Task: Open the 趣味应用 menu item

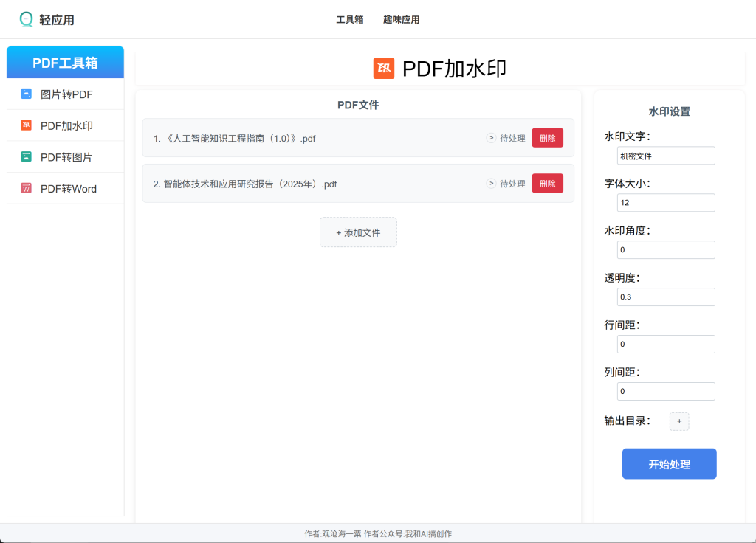Action: (401, 20)
